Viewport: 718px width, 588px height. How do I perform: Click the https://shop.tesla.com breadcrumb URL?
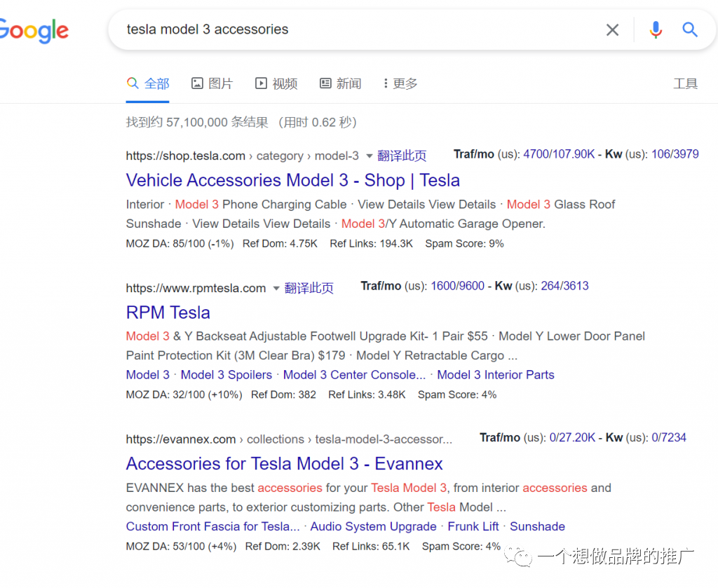[185, 156]
